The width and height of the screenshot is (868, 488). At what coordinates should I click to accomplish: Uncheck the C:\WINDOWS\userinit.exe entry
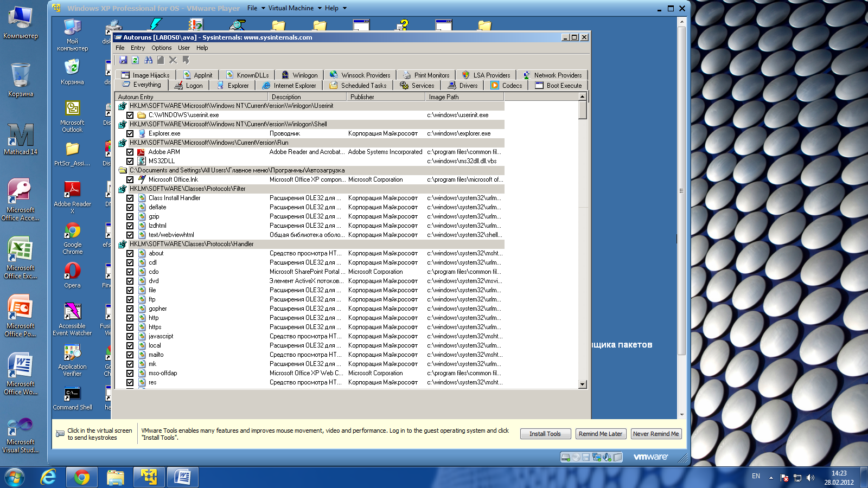coord(130,115)
